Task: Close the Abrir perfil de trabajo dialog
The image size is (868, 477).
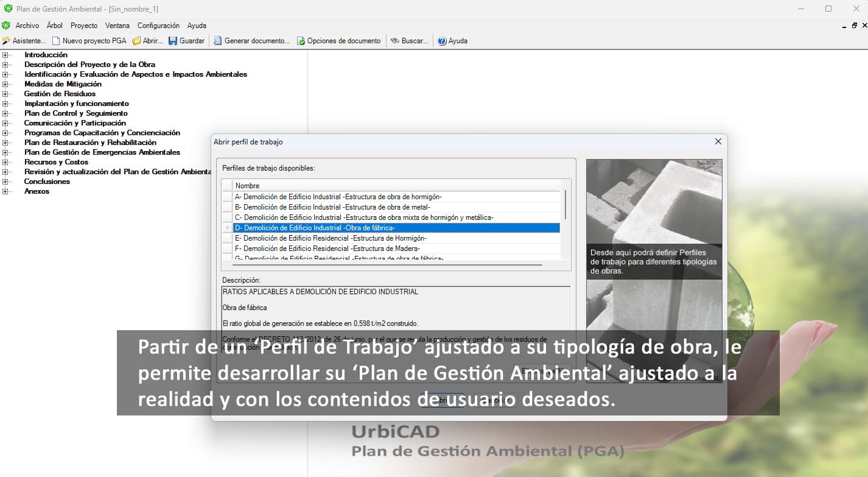Action: click(x=718, y=141)
